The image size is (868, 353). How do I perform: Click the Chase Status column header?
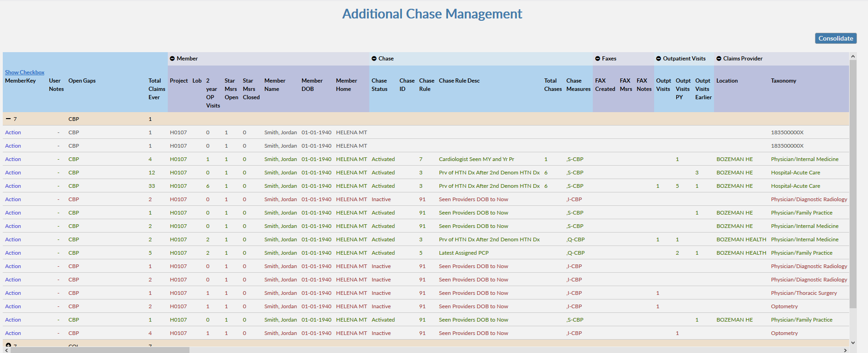coord(379,85)
